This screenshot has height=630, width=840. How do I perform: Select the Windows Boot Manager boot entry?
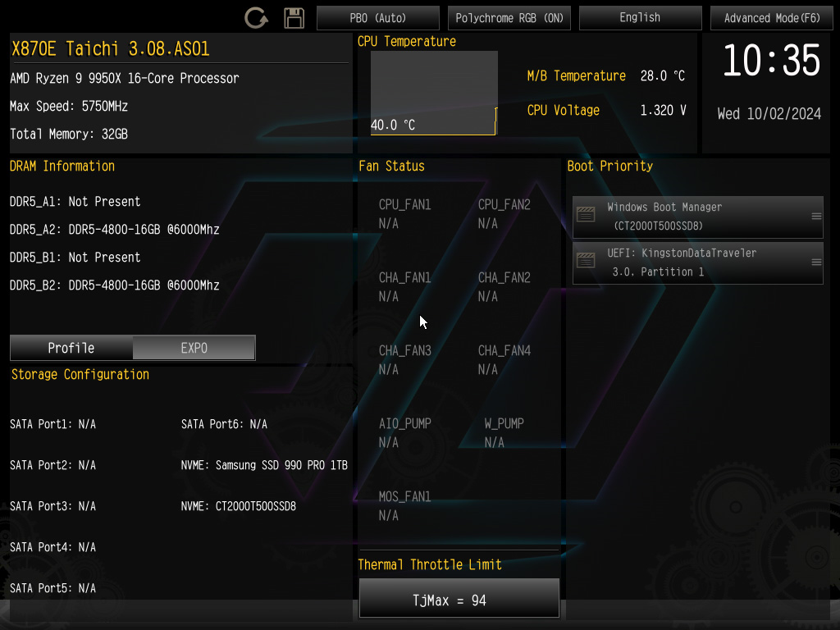(x=697, y=217)
